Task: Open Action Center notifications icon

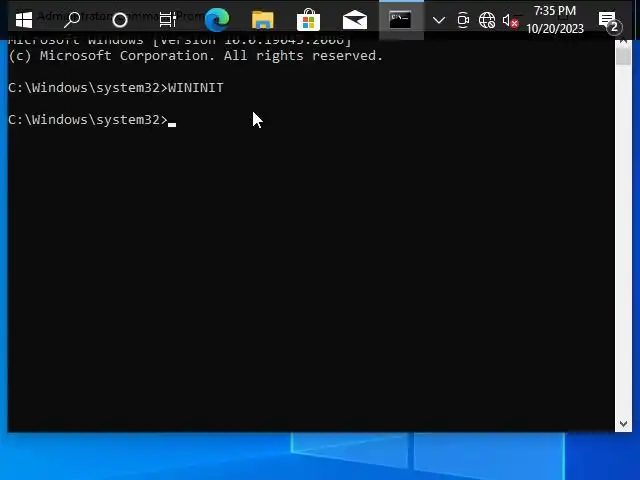Action: click(x=610, y=20)
